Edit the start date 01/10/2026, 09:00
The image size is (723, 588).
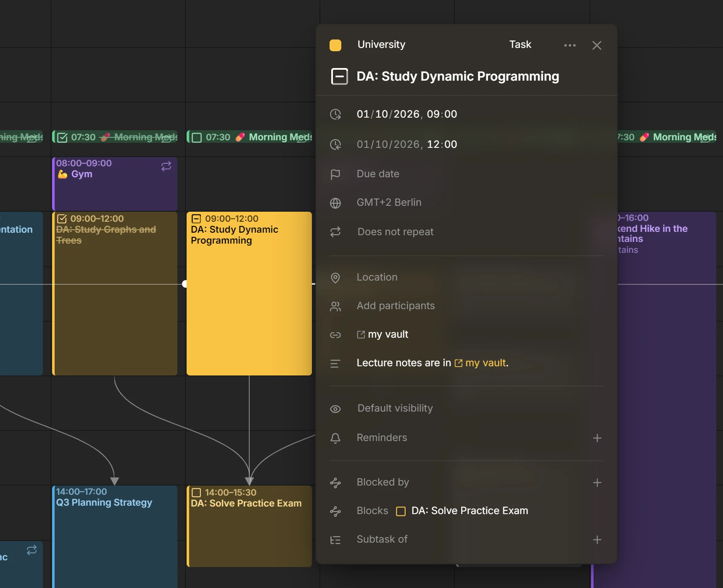(406, 114)
